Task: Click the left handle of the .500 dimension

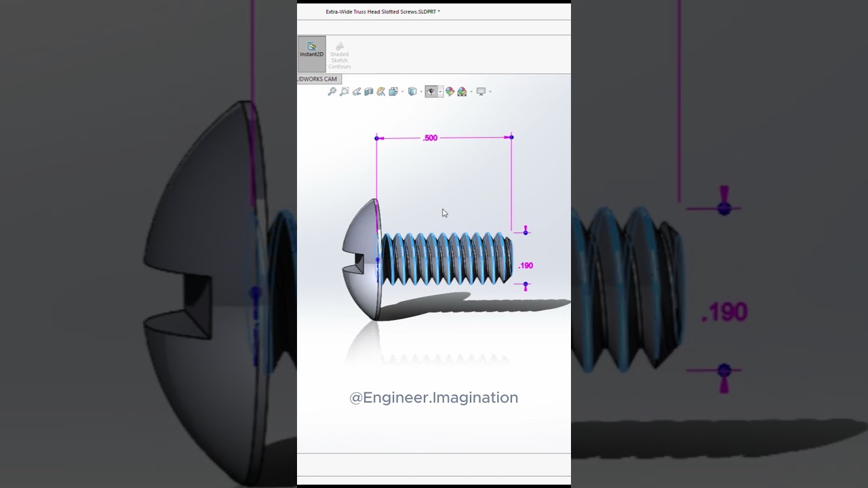Action: click(x=377, y=138)
